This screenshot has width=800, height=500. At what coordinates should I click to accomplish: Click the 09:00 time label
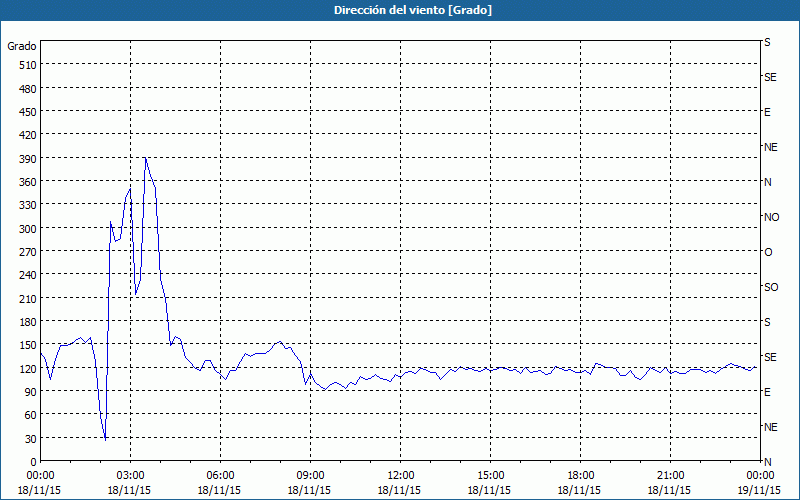click(310, 476)
